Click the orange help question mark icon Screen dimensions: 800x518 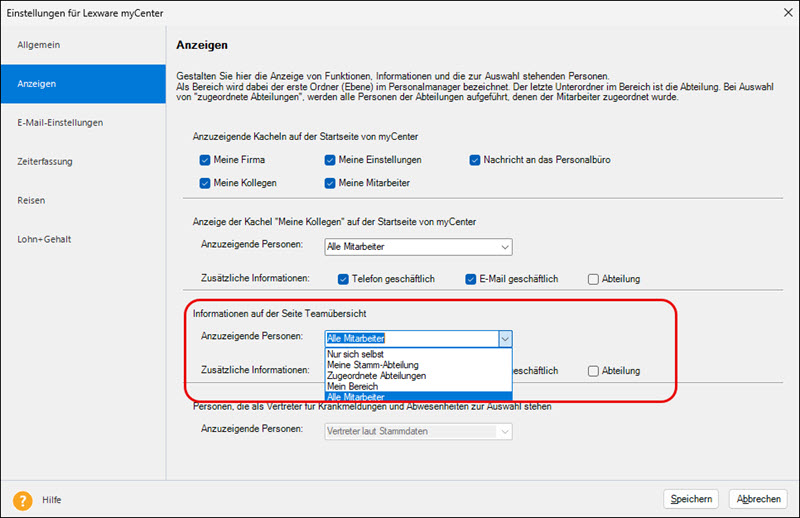coord(21,499)
